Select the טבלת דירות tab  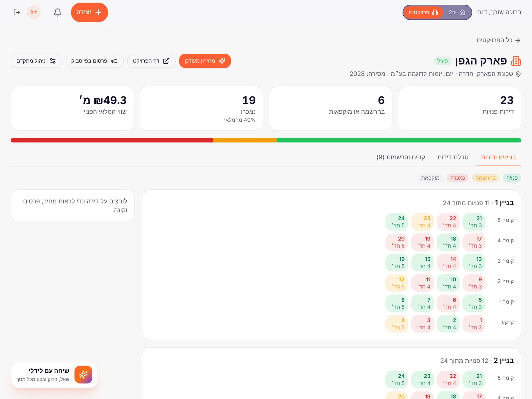[x=453, y=157]
